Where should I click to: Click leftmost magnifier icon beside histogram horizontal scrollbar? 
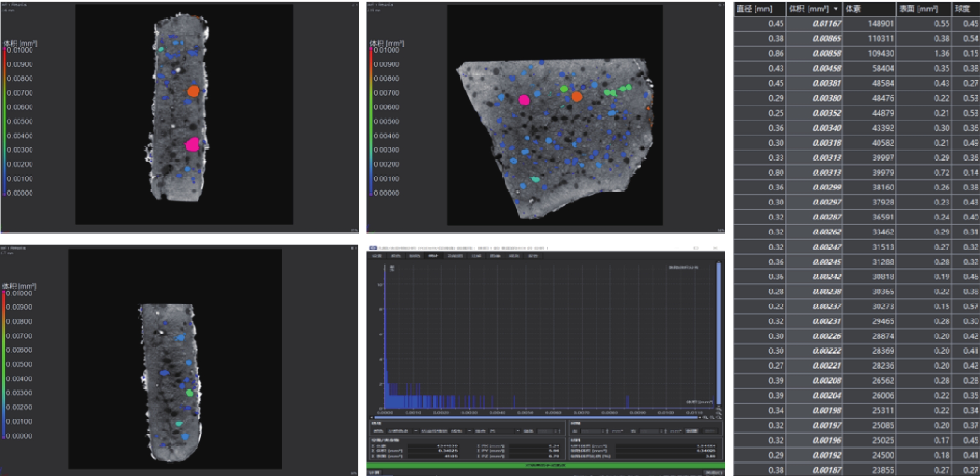[705, 418]
